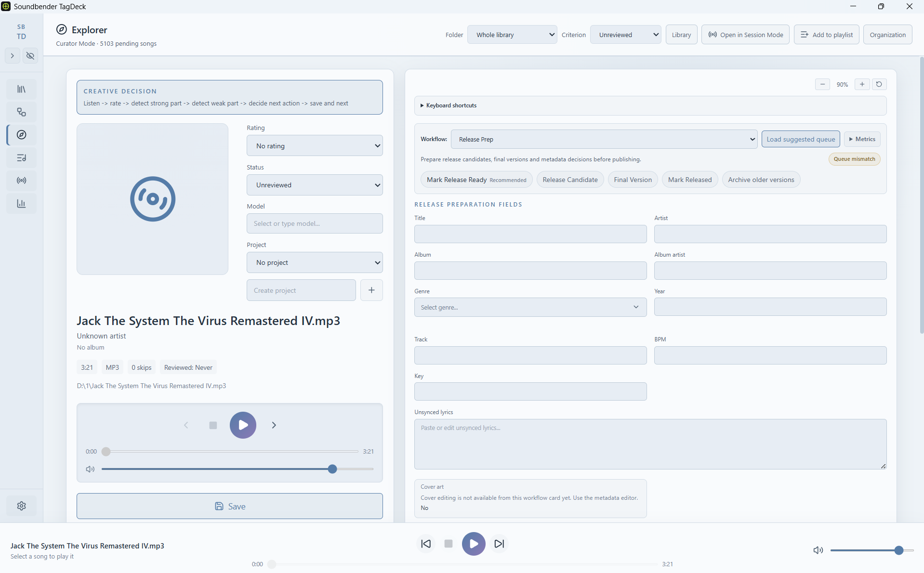Mute the bottom bar speaker icon

[818, 550]
